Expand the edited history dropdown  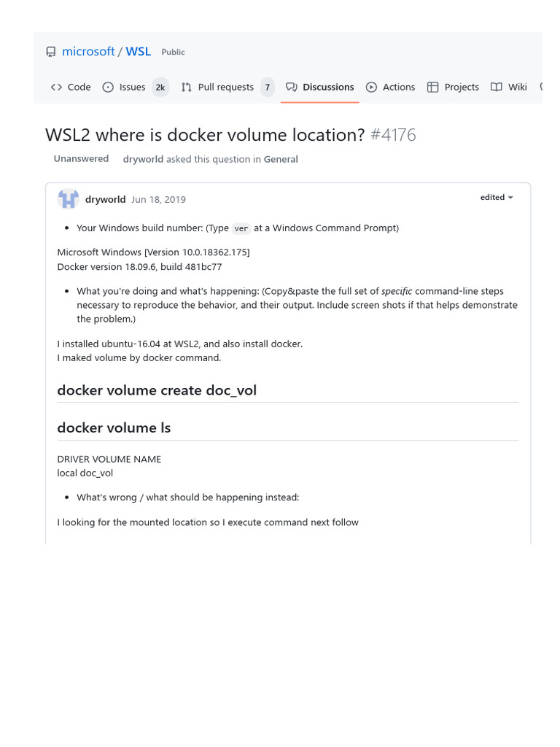(x=497, y=198)
